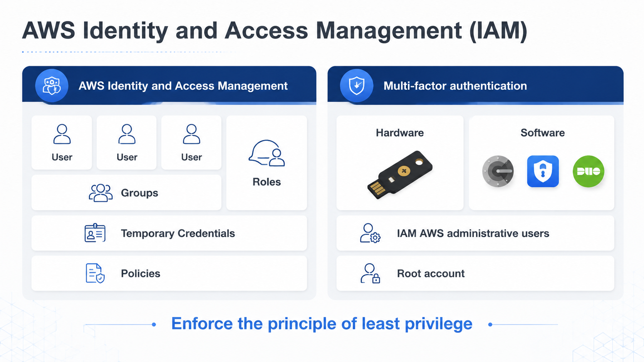
Task: Click the Roles label
Action: [267, 182]
